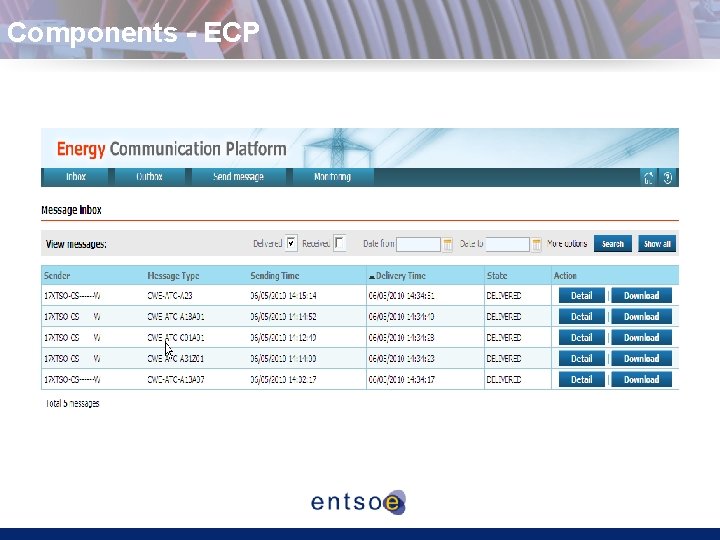The height and width of the screenshot is (540, 720).
Task: Click sending time 06/05/2010 14:15:14
Action: [283, 296]
